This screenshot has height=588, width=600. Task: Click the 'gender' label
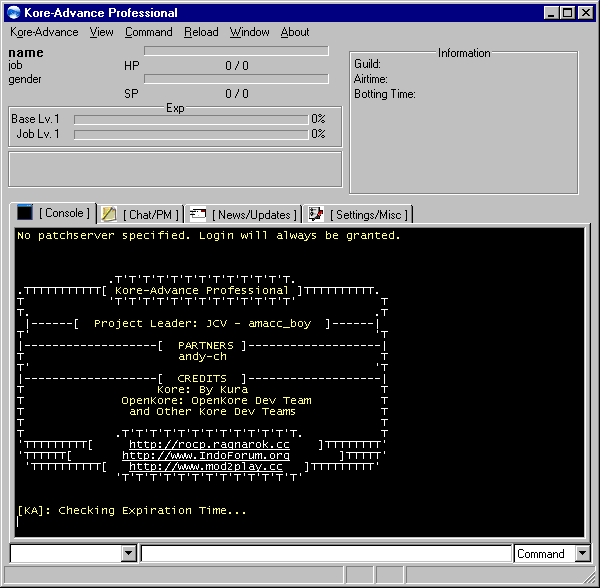point(25,80)
